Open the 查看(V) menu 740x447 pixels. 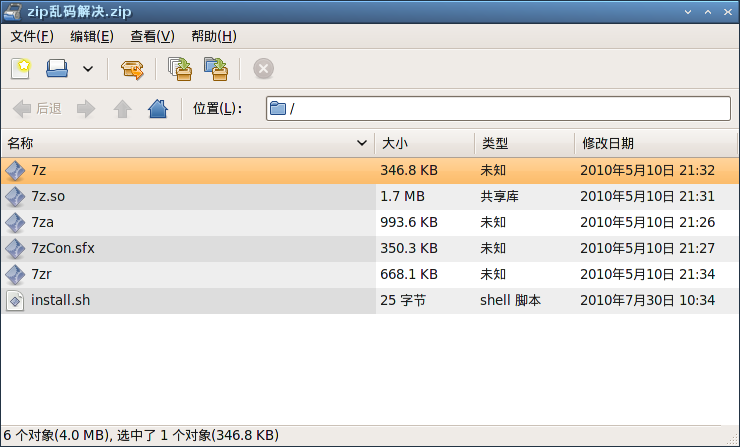tap(152, 36)
